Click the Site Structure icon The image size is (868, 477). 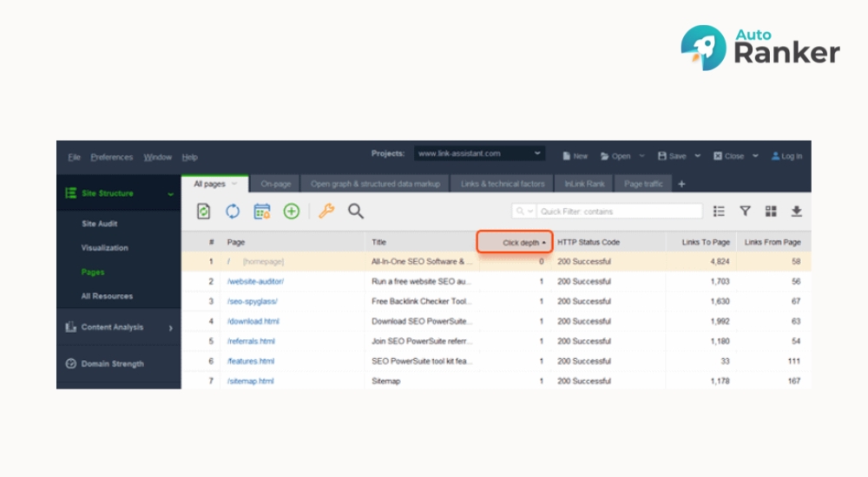(x=71, y=193)
